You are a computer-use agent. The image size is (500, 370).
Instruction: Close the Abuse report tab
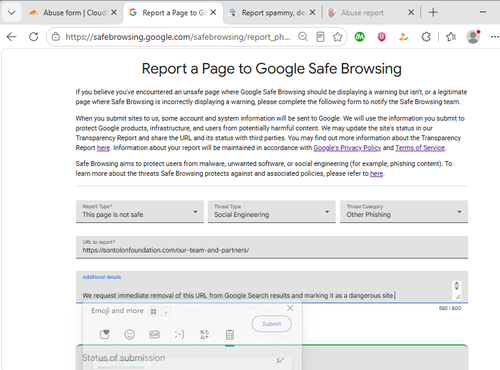point(411,13)
